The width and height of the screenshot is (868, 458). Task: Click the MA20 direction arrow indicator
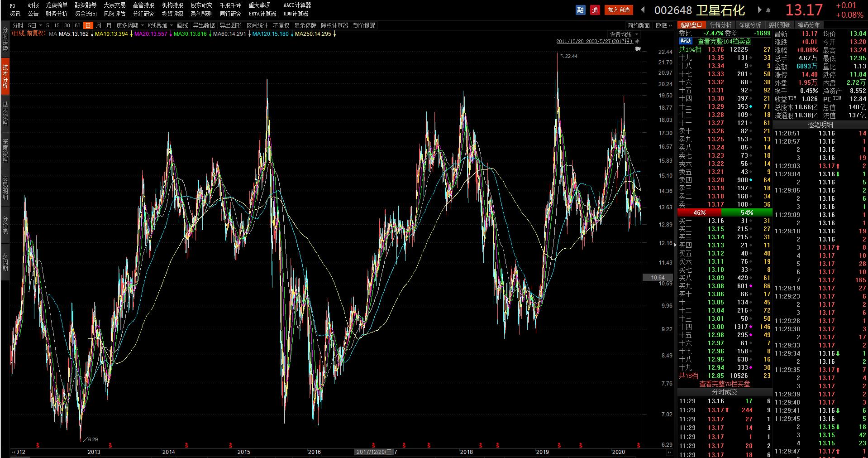[x=171, y=34]
